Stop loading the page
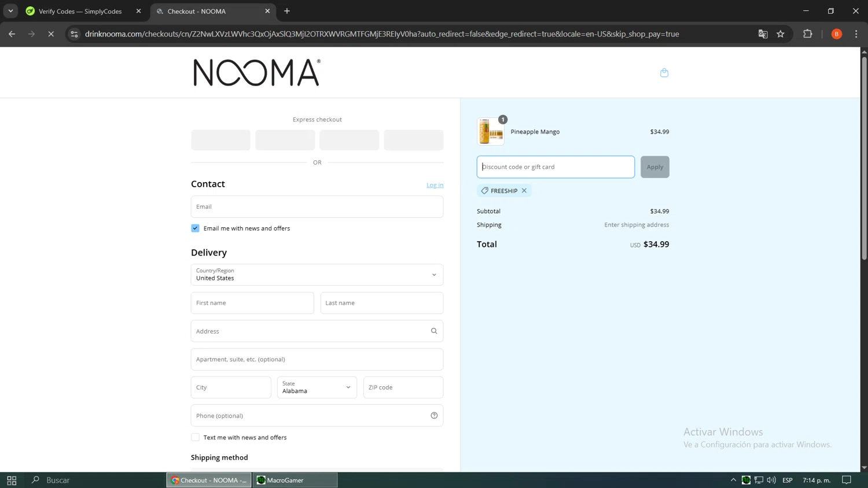 [x=51, y=34]
